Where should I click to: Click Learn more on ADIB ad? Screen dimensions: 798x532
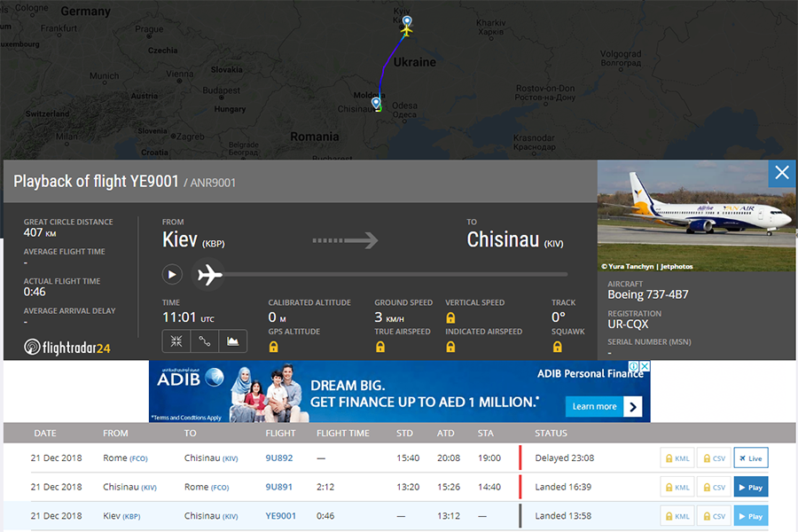[602, 407]
